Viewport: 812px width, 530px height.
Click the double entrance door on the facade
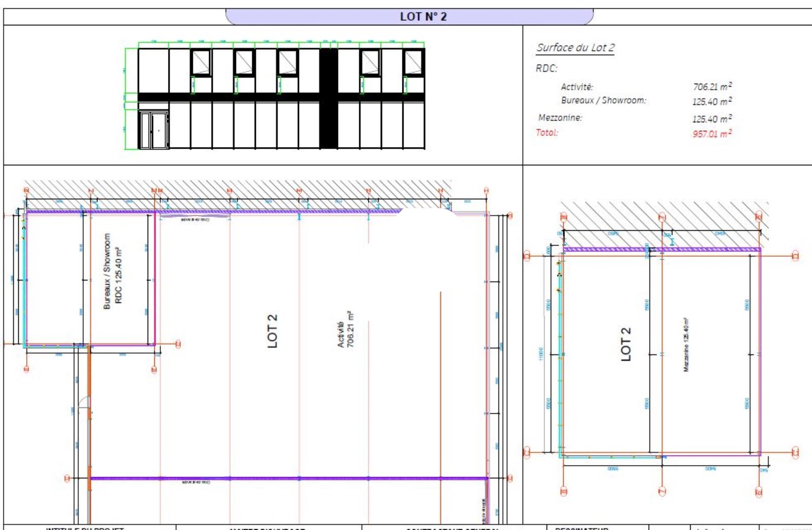tap(153, 130)
